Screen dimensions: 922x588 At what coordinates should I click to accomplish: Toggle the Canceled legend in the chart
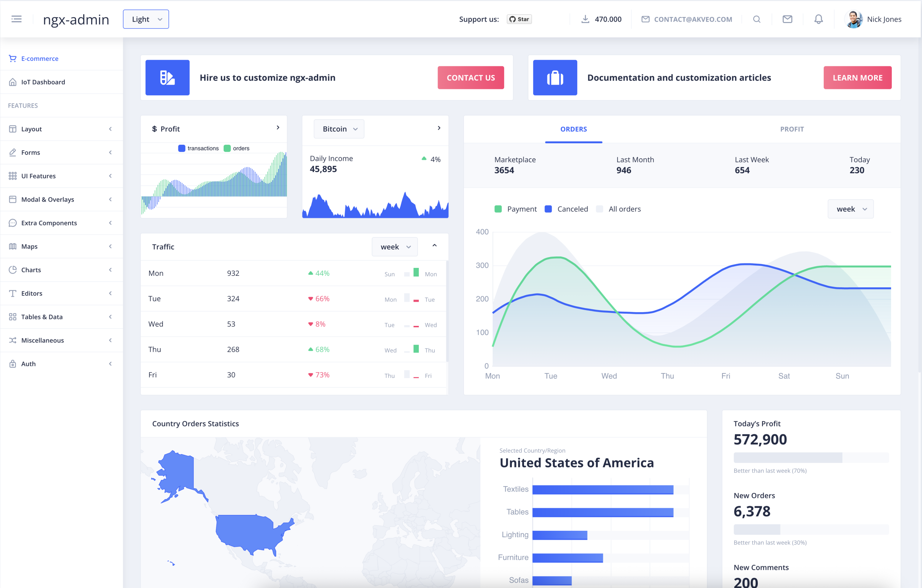click(x=566, y=209)
